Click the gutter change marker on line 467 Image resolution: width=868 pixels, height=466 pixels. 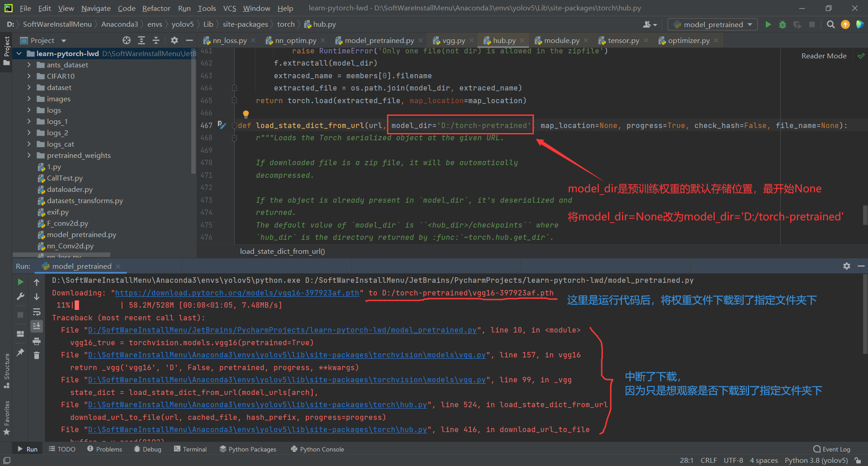[x=222, y=125]
